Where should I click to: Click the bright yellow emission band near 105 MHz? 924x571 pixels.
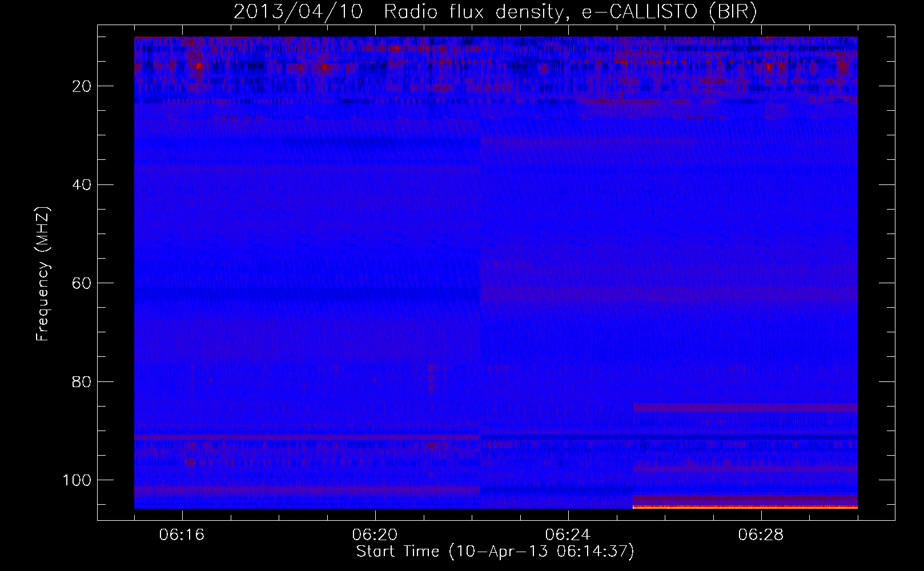(x=745, y=506)
